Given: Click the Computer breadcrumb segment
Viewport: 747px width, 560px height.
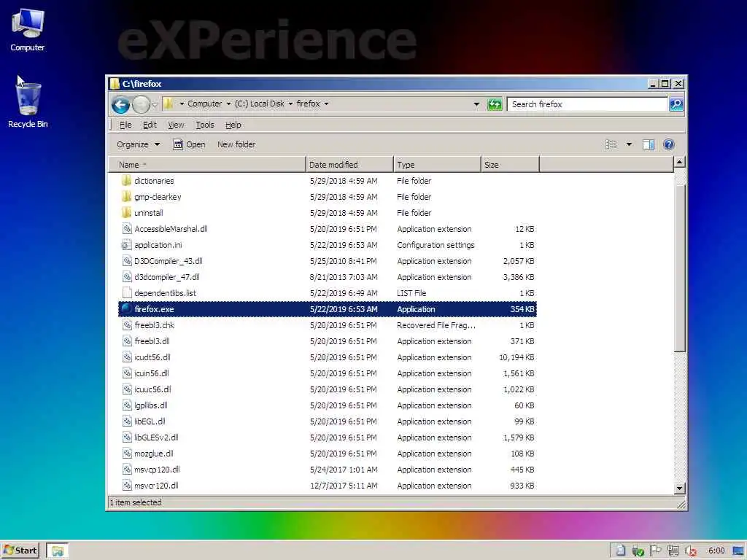Looking at the screenshot, I should (204, 104).
